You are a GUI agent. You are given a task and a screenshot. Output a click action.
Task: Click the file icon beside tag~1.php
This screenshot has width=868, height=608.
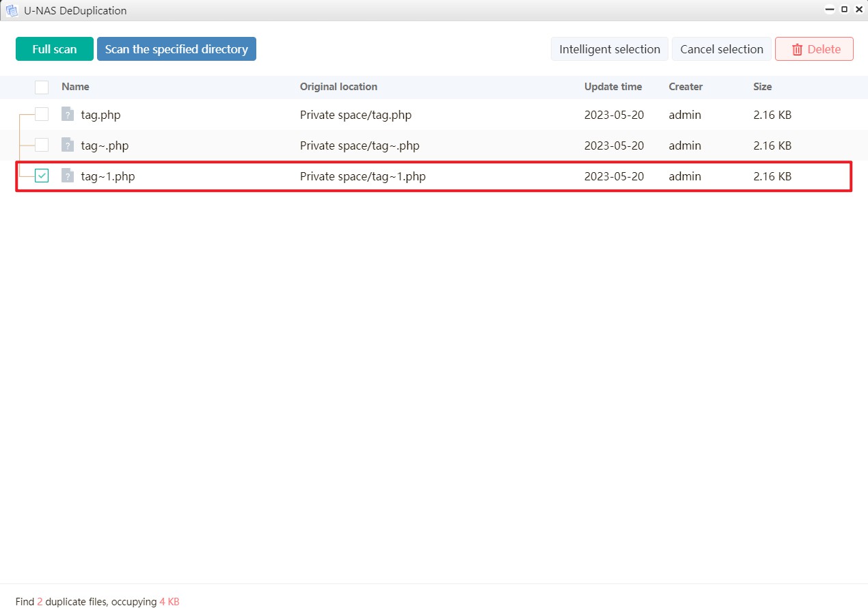point(67,176)
